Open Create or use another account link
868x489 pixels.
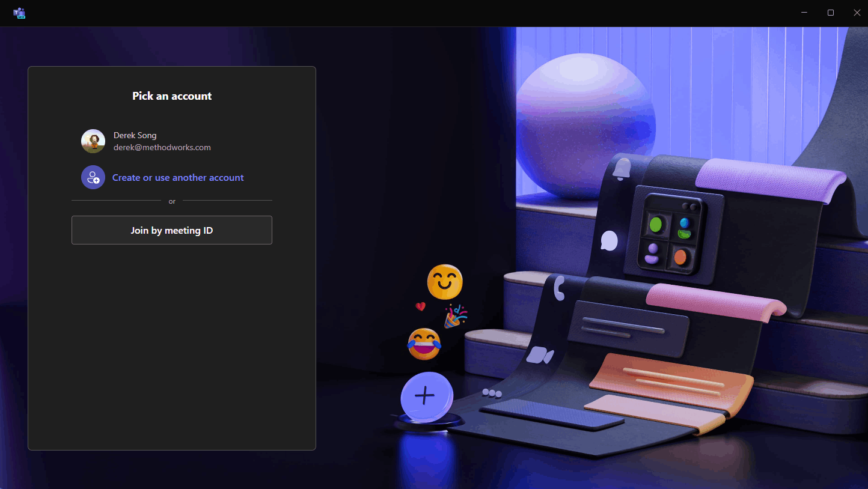178,178
